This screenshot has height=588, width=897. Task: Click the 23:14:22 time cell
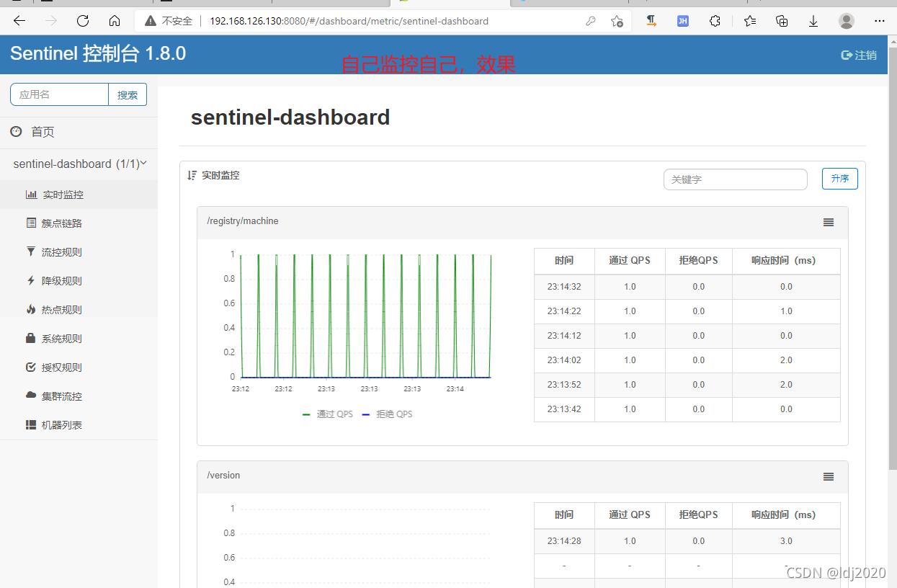click(x=564, y=311)
